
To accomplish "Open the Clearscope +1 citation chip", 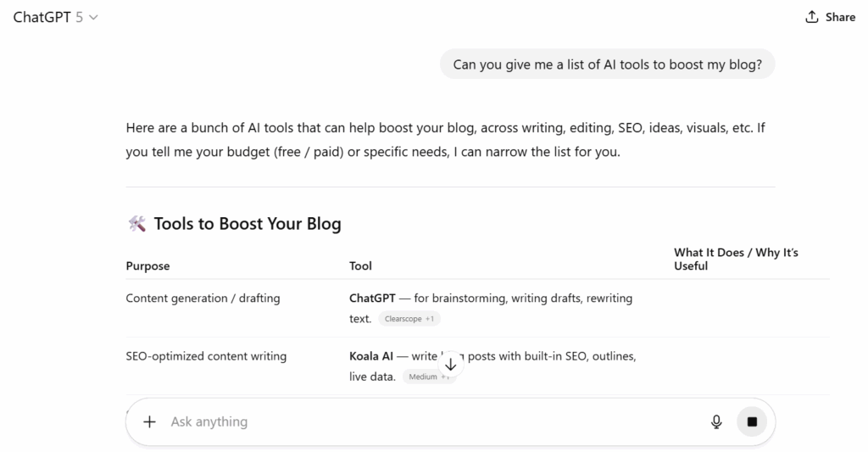I will point(409,319).
